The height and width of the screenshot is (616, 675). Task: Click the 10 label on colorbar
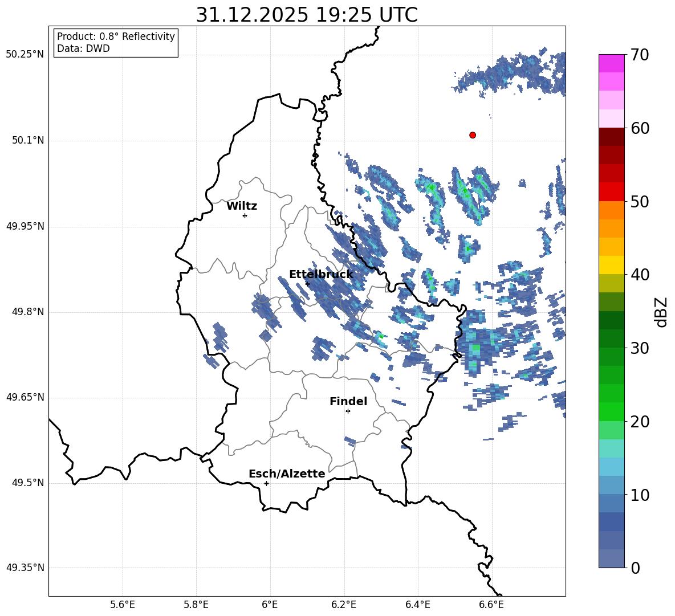pyautogui.click(x=640, y=495)
